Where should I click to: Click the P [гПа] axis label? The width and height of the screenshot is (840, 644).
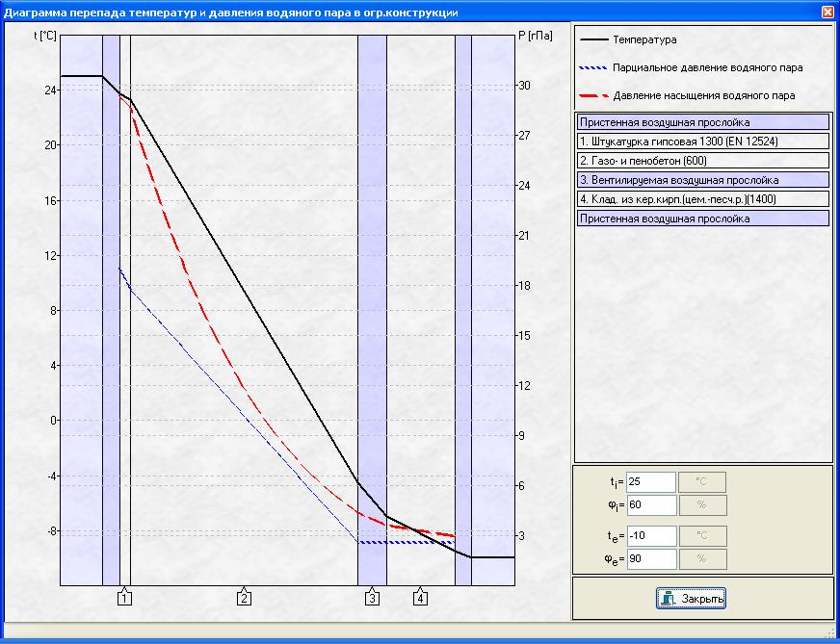[536, 36]
